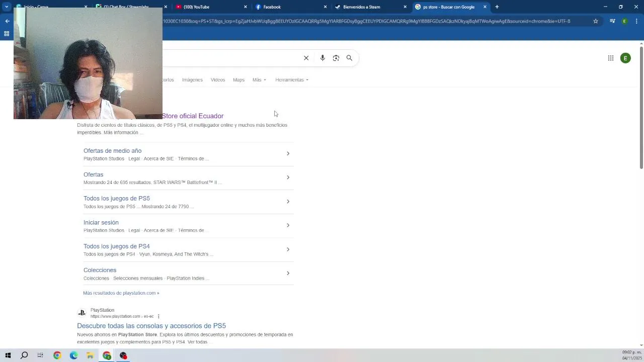Expand the Ofertas sitelink chevron

tap(288, 177)
